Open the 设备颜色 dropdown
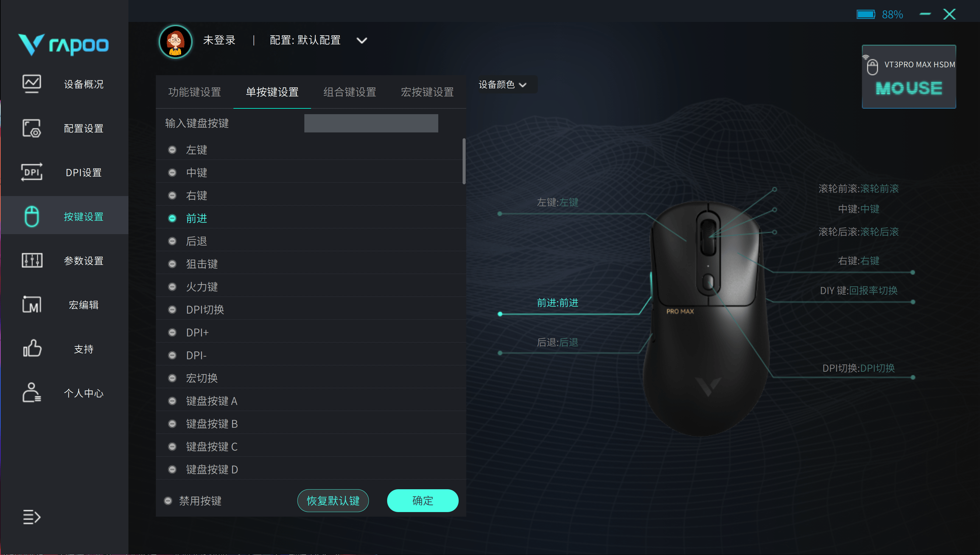The image size is (980, 555). (x=502, y=85)
